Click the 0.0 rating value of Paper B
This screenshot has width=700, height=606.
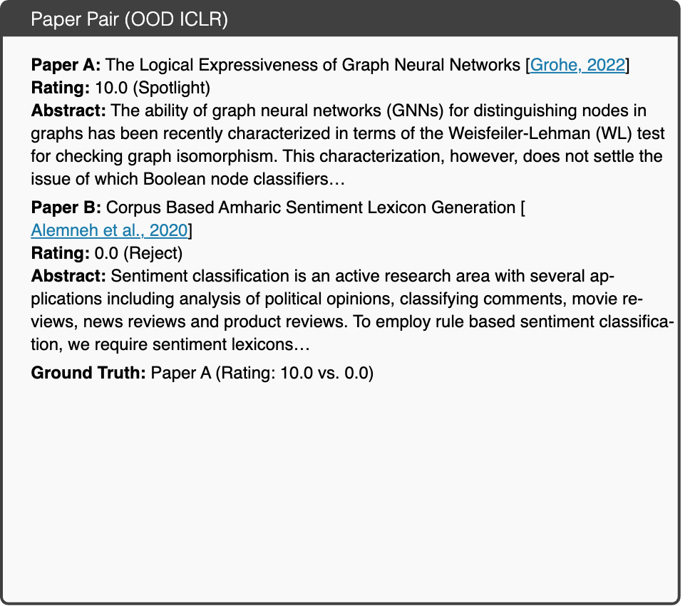pos(106,253)
